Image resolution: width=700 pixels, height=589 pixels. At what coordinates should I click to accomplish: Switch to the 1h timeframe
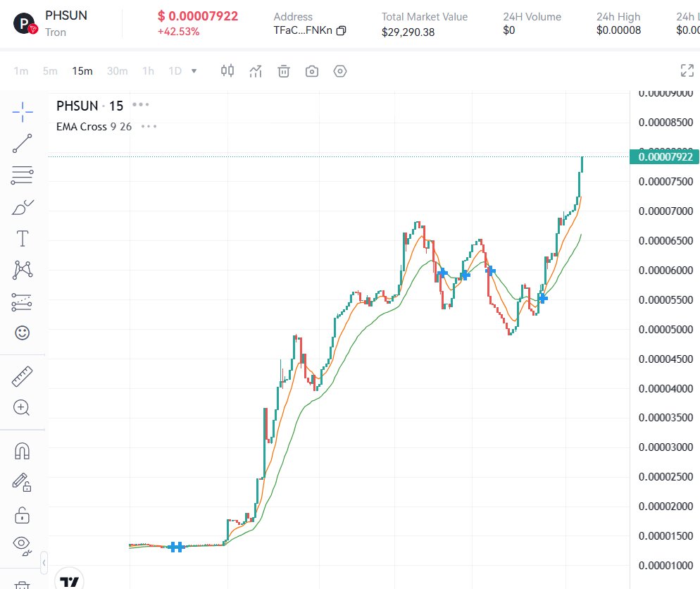(148, 71)
